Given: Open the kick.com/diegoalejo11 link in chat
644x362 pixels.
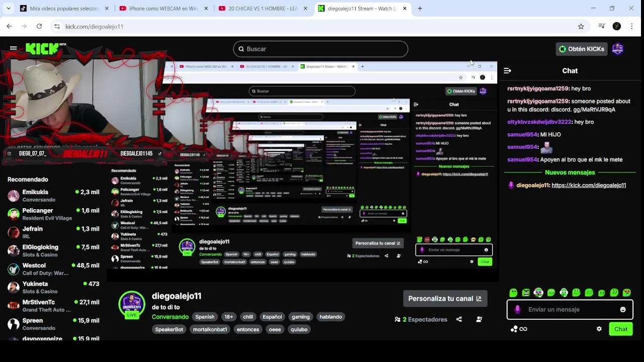Looking at the screenshot, I should (x=589, y=185).
